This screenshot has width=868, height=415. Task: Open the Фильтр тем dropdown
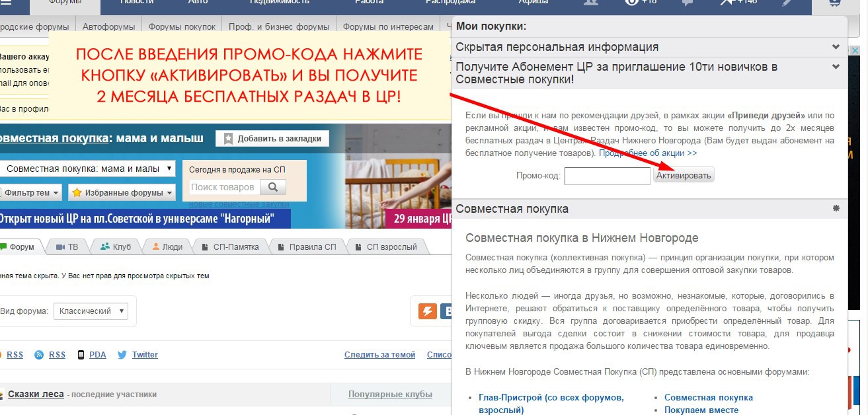(x=30, y=193)
